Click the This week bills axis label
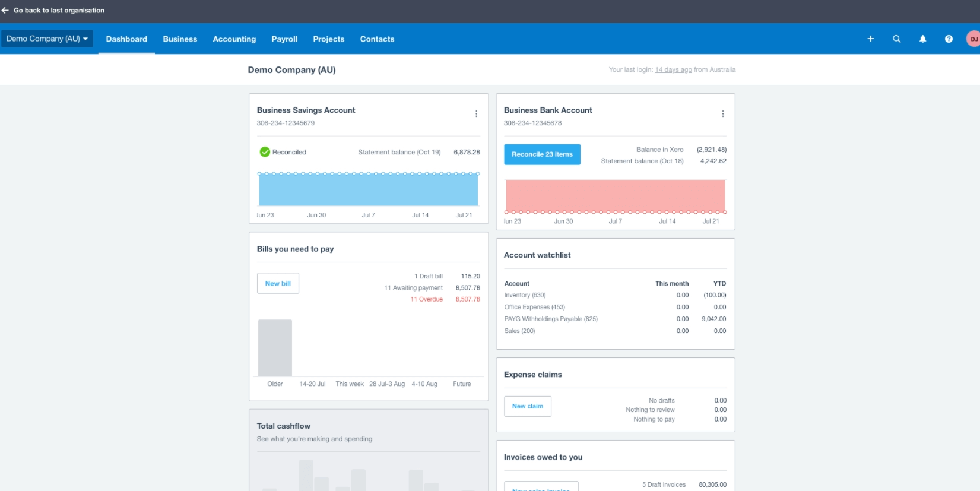Screen dimensions: 980x491 350,384
